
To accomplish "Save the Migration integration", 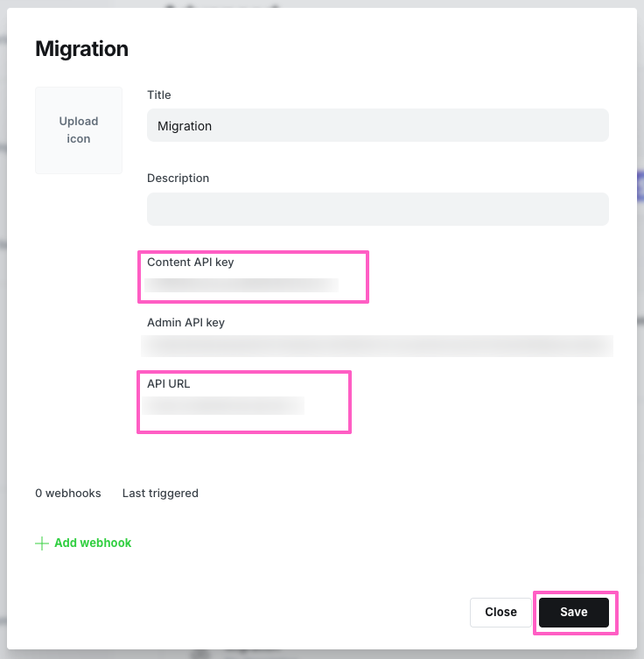I will click(573, 613).
